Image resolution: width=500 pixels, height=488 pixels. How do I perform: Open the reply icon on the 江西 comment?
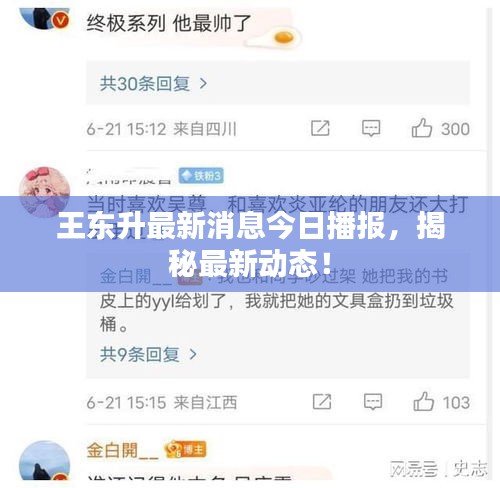(x=373, y=402)
